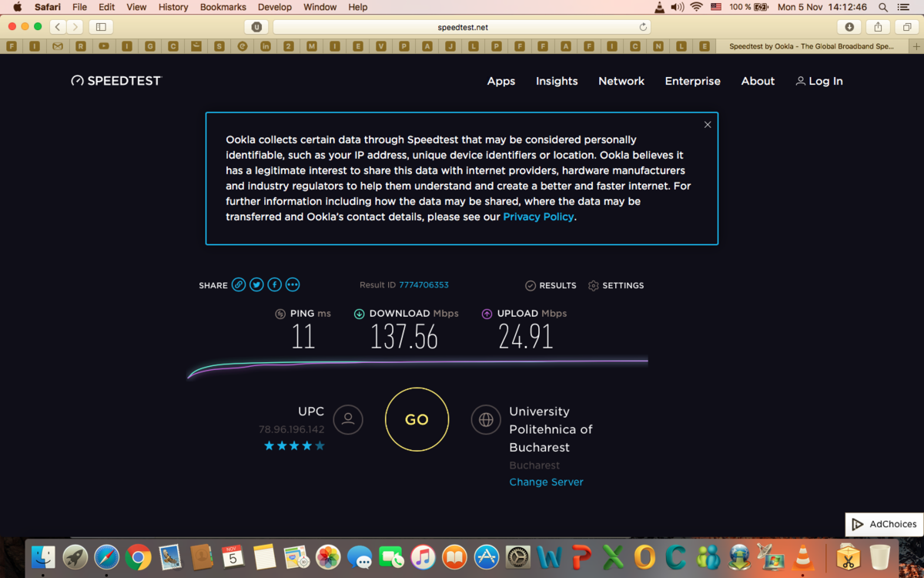Select the Speedtest by Ookla tab
The width and height of the screenshot is (924, 578).
(x=812, y=46)
